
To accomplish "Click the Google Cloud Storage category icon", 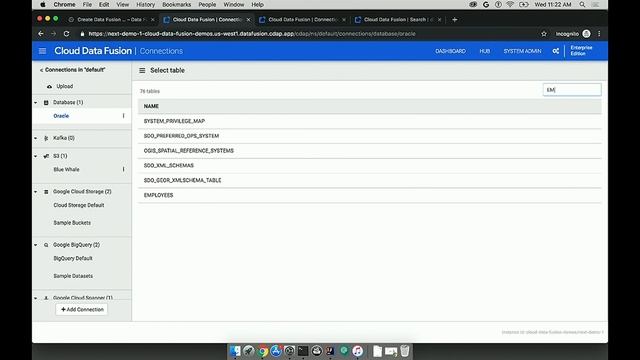I will pyautogui.click(x=46, y=191).
